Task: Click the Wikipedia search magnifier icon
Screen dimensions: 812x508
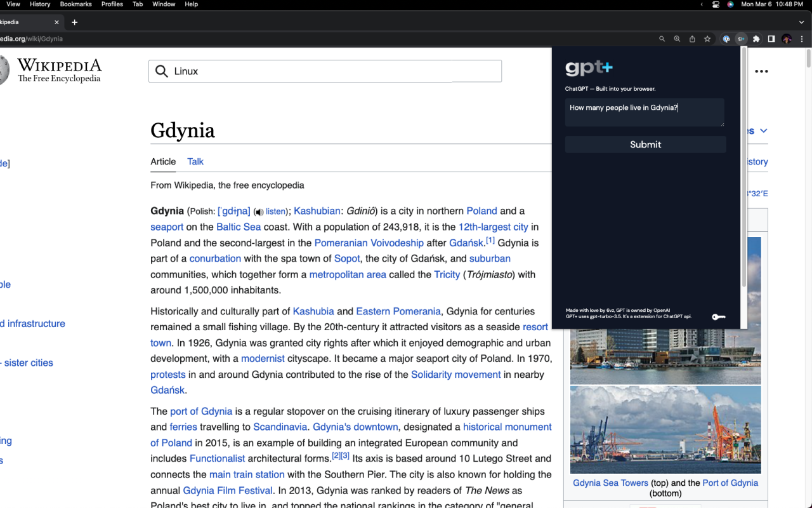Action: click(x=162, y=71)
